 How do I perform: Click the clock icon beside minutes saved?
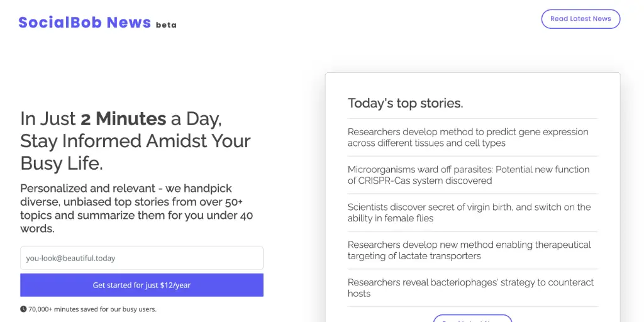tap(23, 309)
